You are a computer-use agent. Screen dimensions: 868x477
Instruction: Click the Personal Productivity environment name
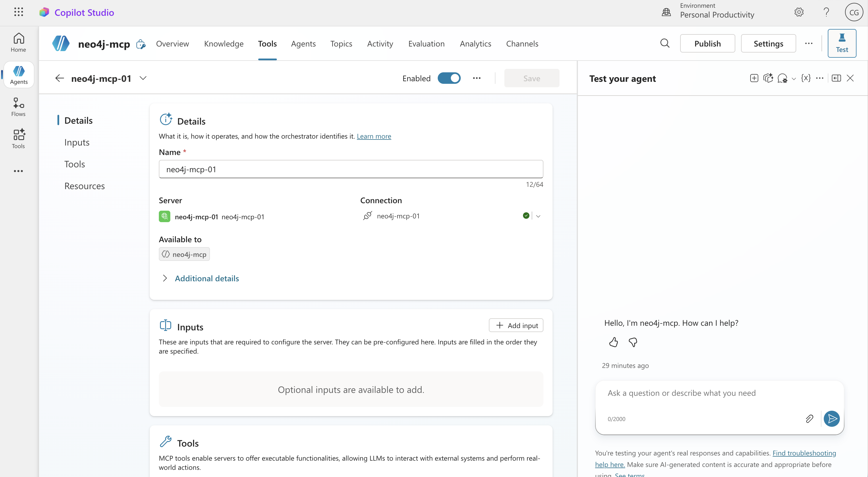[x=717, y=14]
